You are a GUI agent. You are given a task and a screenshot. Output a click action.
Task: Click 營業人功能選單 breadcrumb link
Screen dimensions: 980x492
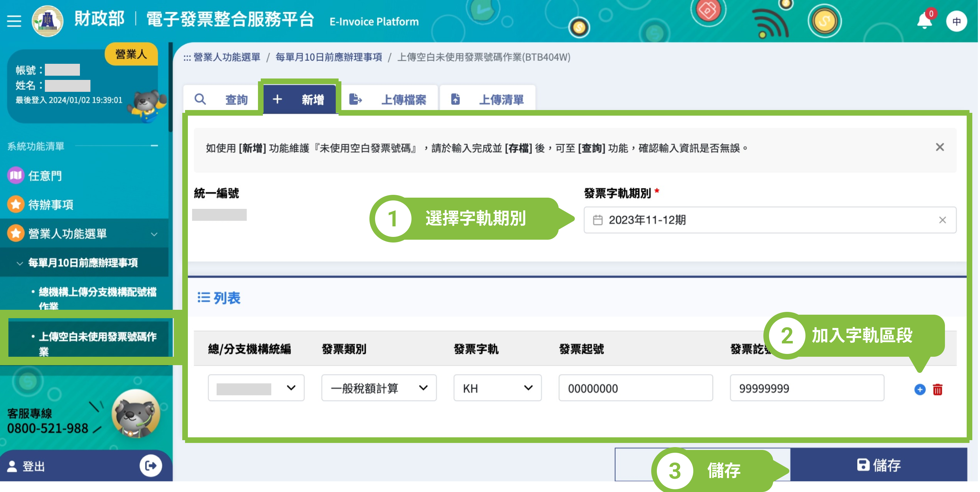click(x=227, y=57)
